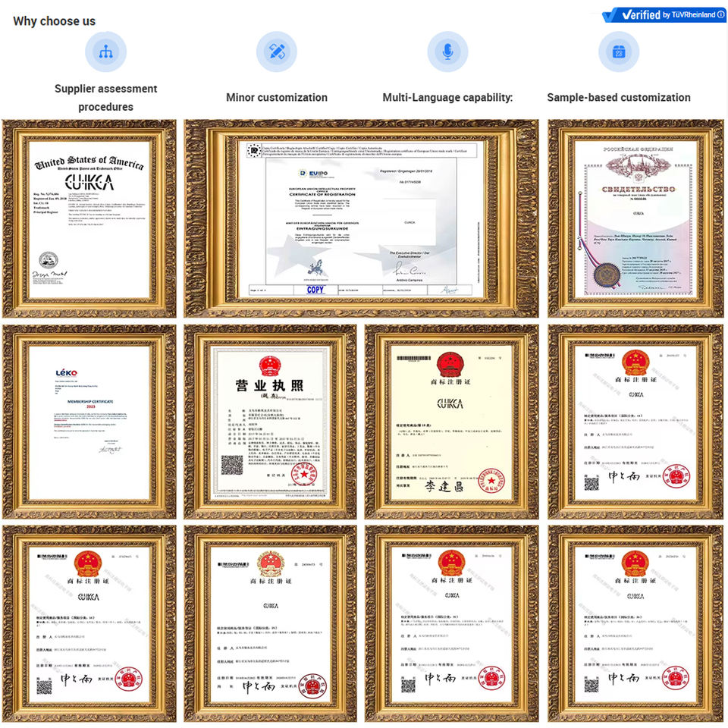
Task: Select the Minor customization label
Action: [x=277, y=98]
